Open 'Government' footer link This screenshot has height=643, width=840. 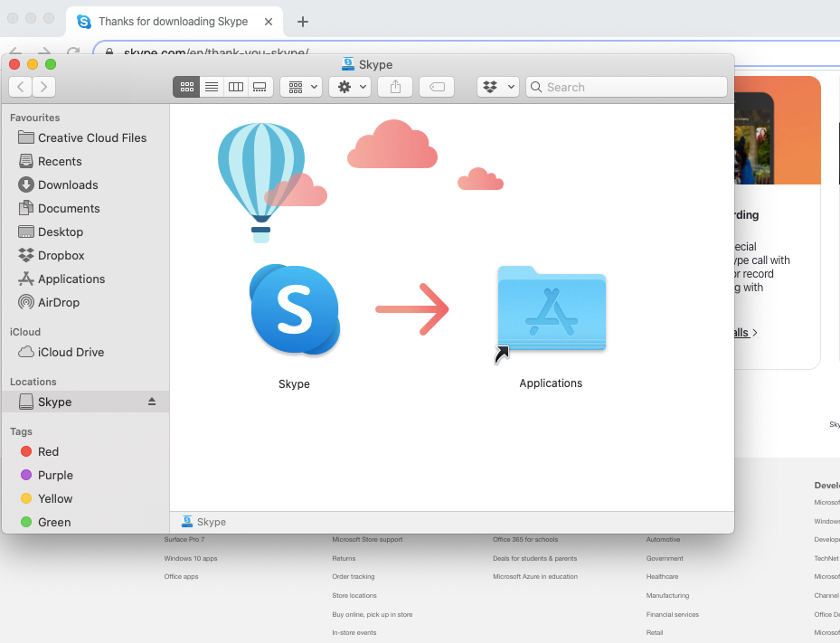click(665, 558)
